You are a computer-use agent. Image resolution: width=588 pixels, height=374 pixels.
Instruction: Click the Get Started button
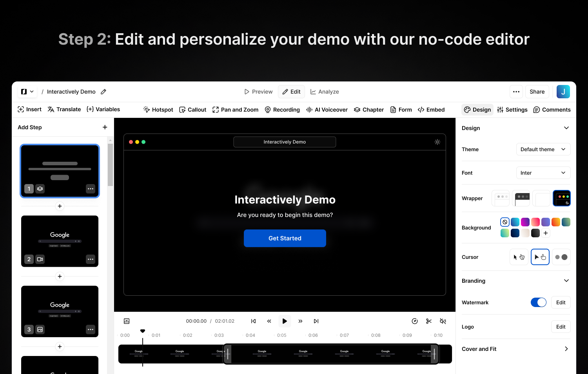point(285,238)
